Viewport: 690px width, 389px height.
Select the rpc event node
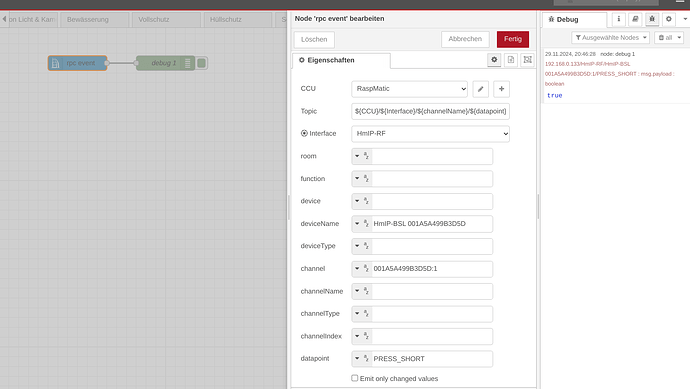pyautogui.click(x=77, y=63)
